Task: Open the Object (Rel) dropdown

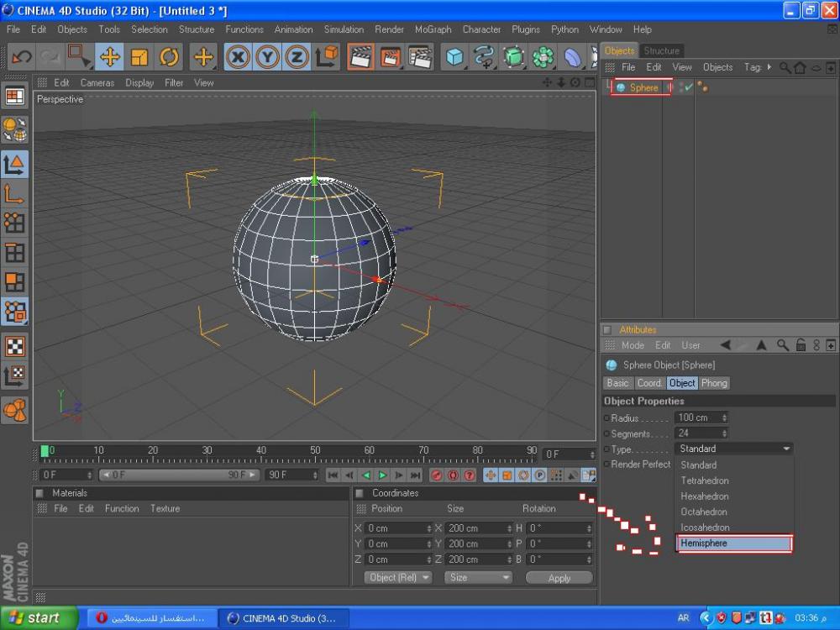Action: point(399,578)
